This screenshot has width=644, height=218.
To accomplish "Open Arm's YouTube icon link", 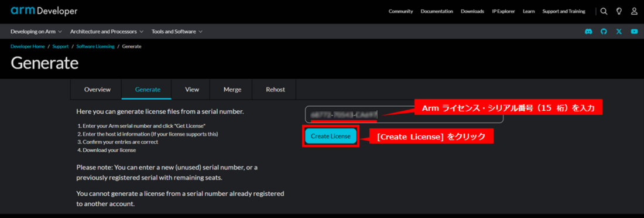I will pyautogui.click(x=635, y=31).
